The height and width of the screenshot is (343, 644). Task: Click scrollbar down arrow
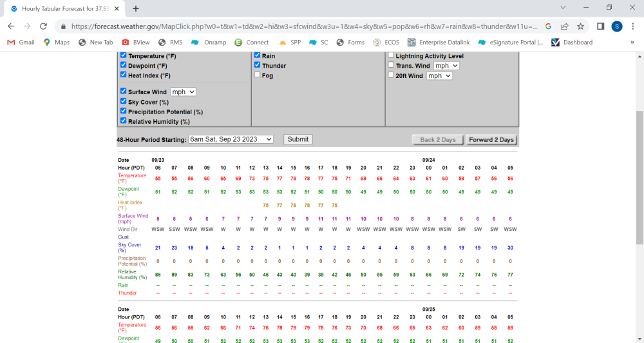point(639,339)
